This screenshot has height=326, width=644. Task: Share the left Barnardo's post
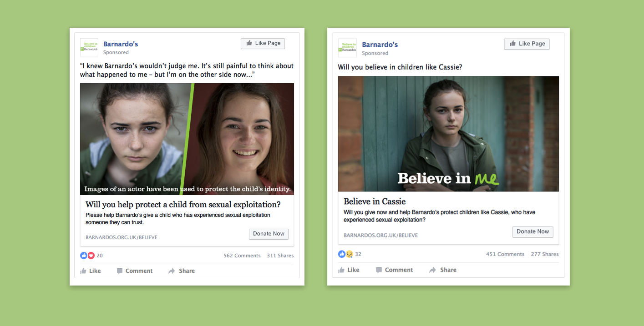pyautogui.click(x=182, y=271)
